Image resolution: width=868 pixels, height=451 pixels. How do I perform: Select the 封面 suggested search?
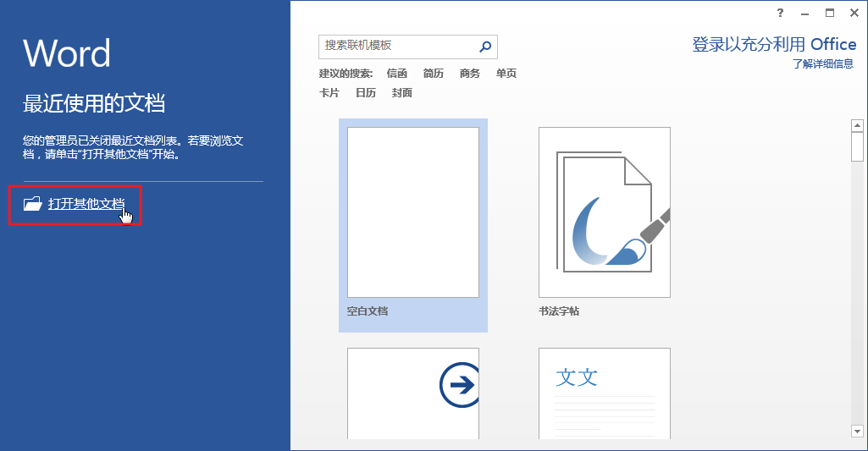pos(402,93)
